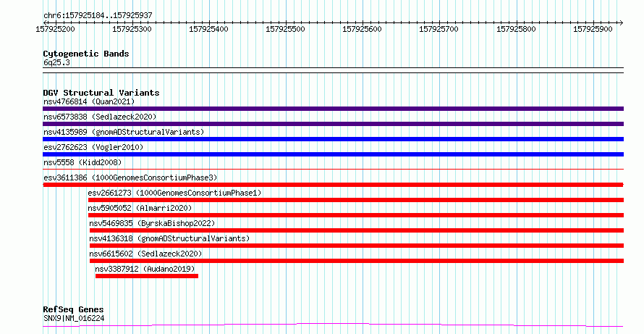Click the right arrowhead of the ruler

[622, 23]
